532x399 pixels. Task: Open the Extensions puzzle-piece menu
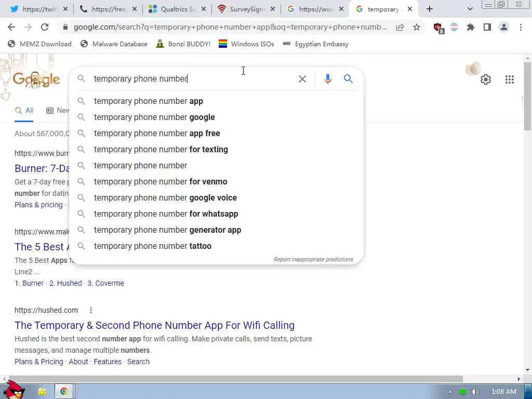click(x=471, y=27)
